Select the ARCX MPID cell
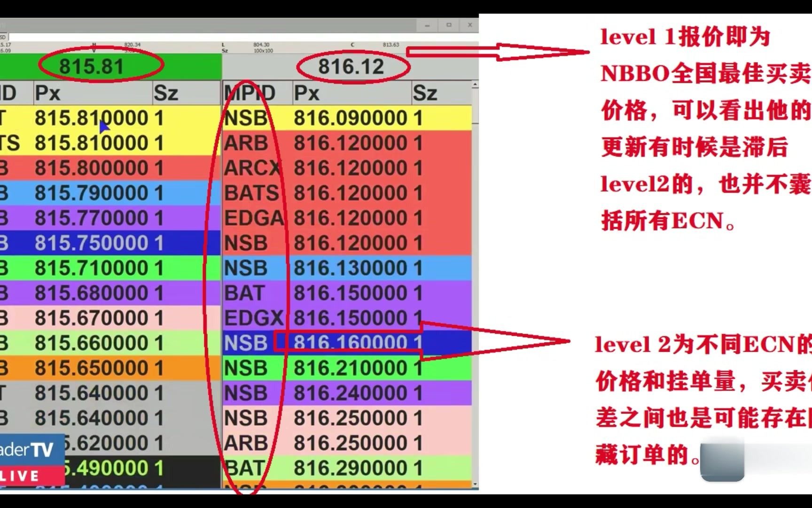Viewport: 812px width, 508px height. click(x=252, y=168)
